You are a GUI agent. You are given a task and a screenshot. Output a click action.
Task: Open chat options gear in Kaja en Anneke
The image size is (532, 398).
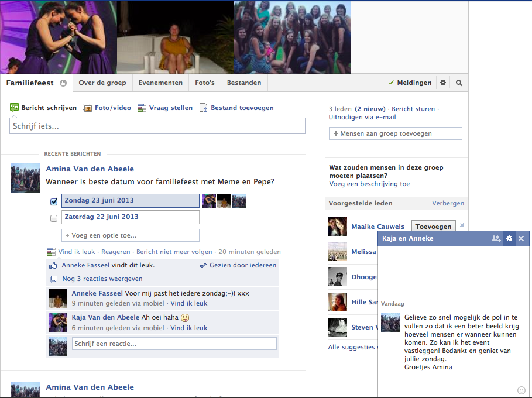coord(509,239)
